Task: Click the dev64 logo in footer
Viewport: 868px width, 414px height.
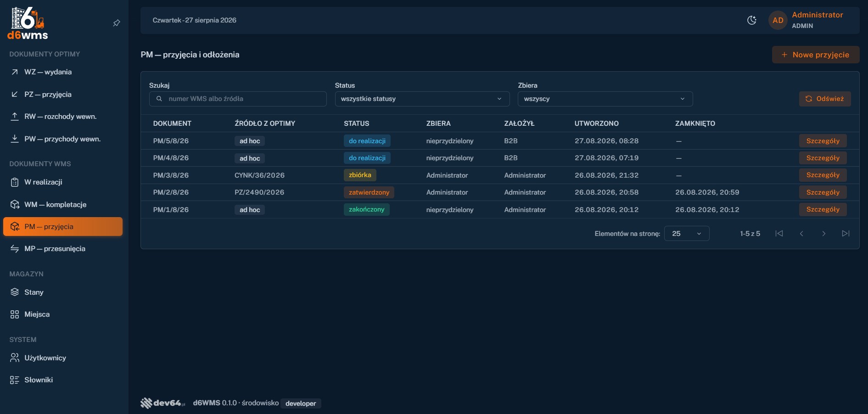Action: (x=163, y=403)
